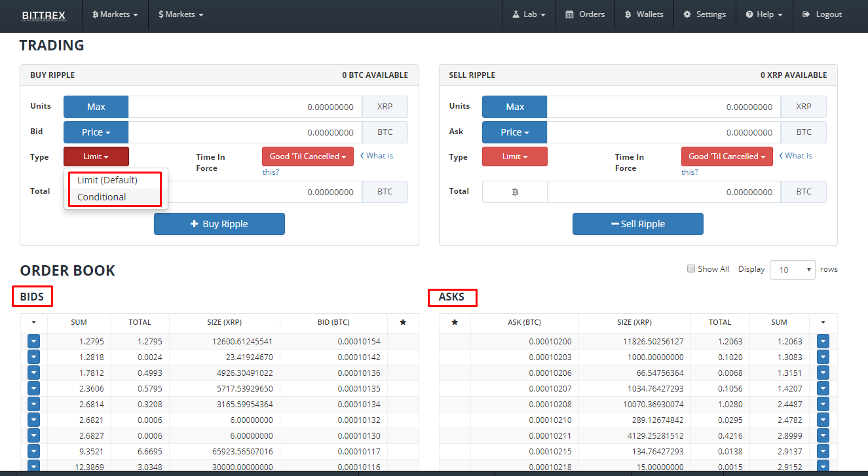This screenshot has height=476, width=868.
Task: Click the Buy Ripple button
Action: 219,223
